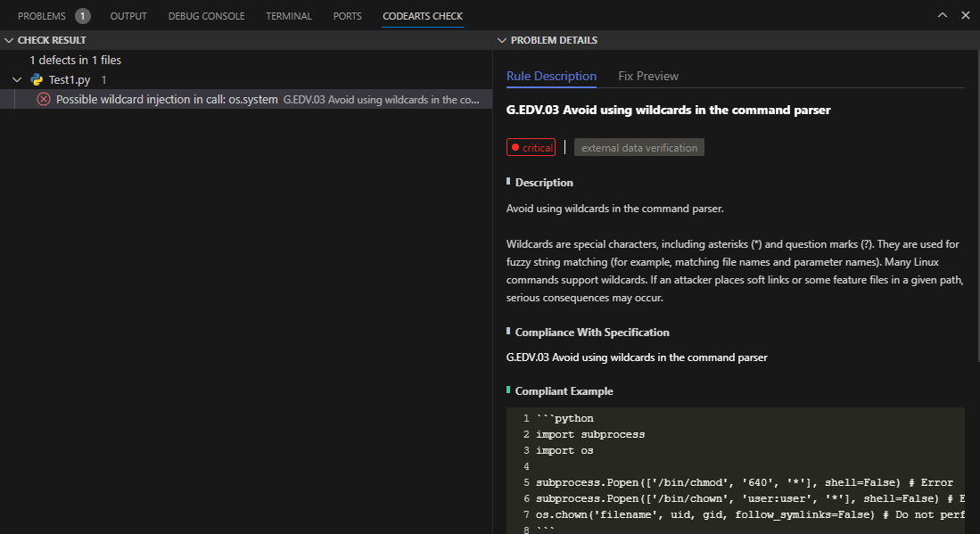
Task: Select the Rule Description tab
Action: 551,76
